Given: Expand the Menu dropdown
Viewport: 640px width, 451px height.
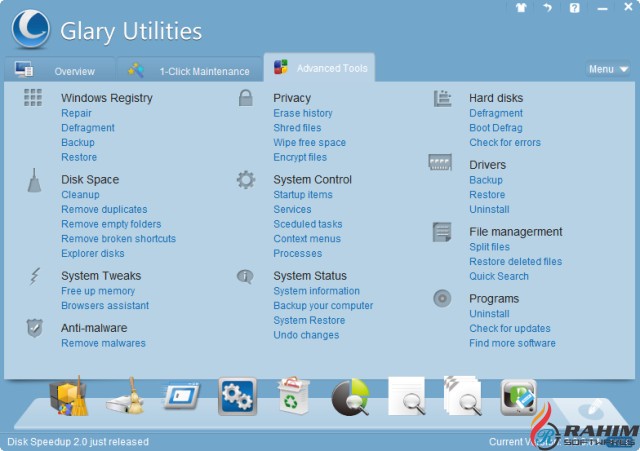Looking at the screenshot, I should point(608,69).
